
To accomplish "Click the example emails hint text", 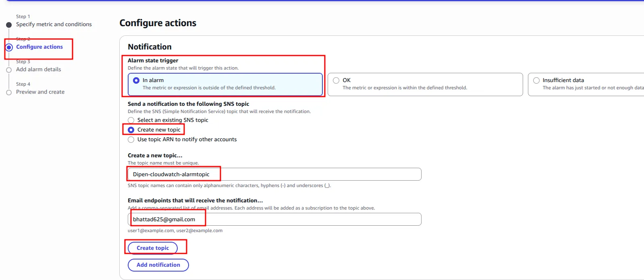I will pos(175,231).
